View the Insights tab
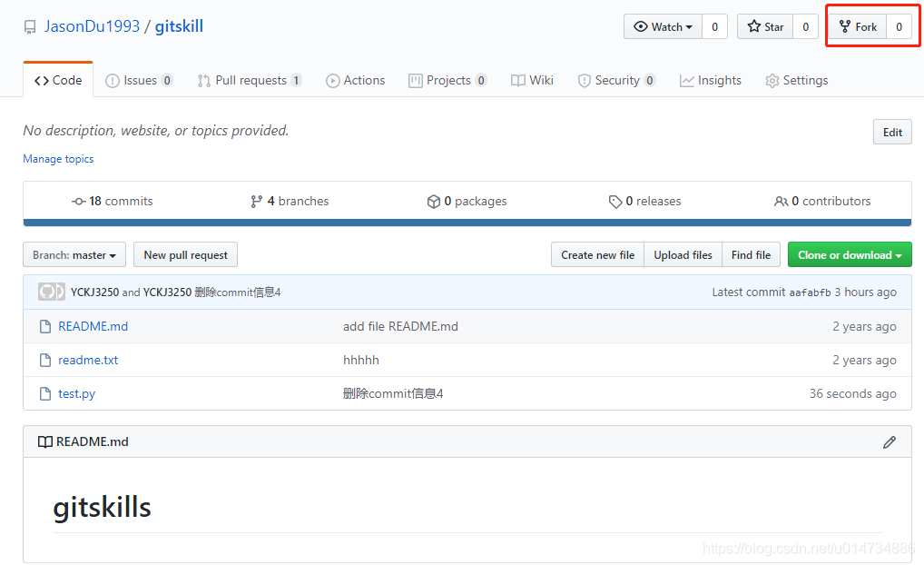 710,80
